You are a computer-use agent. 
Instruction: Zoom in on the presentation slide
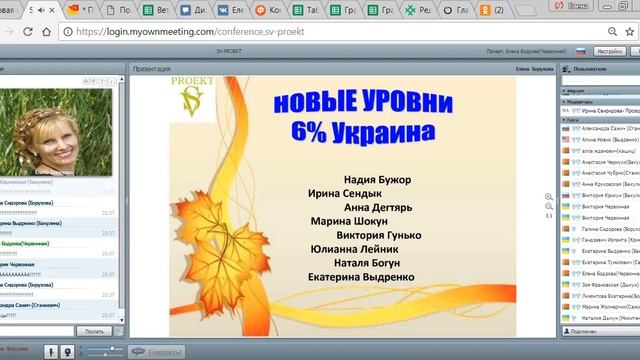click(549, 197)
